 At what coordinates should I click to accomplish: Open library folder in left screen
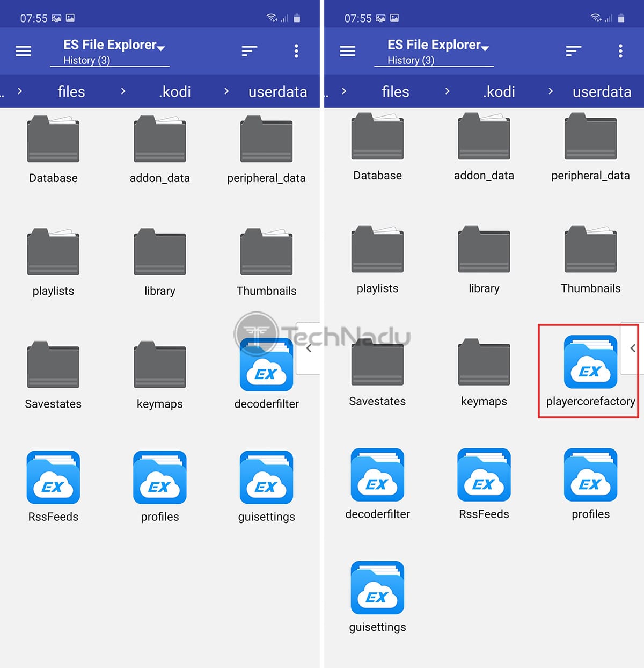pos(160,263)
